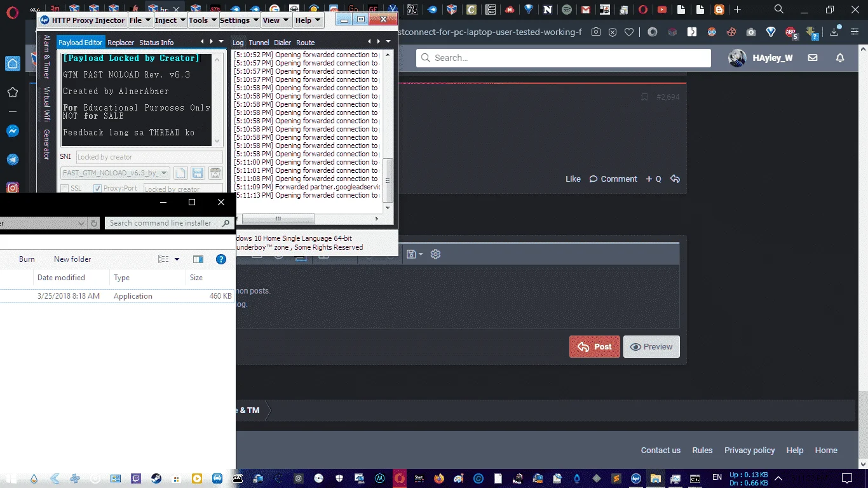
Task: Click refresh icon in Explorer address bar
Action: [x=94, y=223]
